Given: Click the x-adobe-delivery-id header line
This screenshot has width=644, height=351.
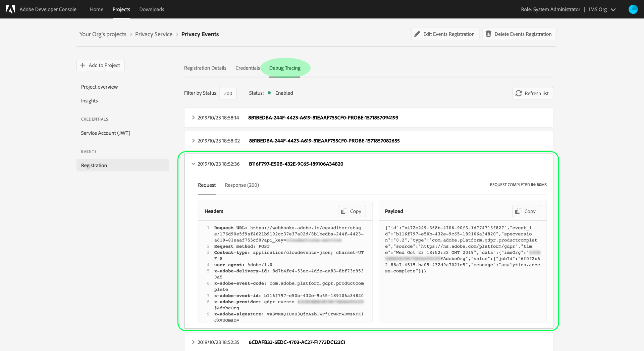Looking at the screenshot, I should click(x=289, y=274).
